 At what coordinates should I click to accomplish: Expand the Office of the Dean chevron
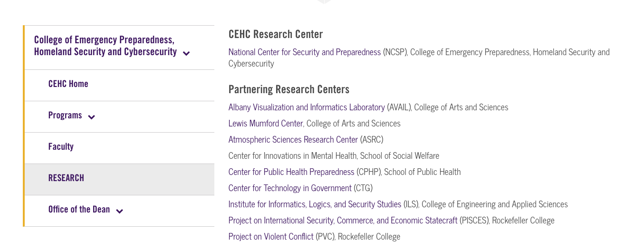point(120,211)
